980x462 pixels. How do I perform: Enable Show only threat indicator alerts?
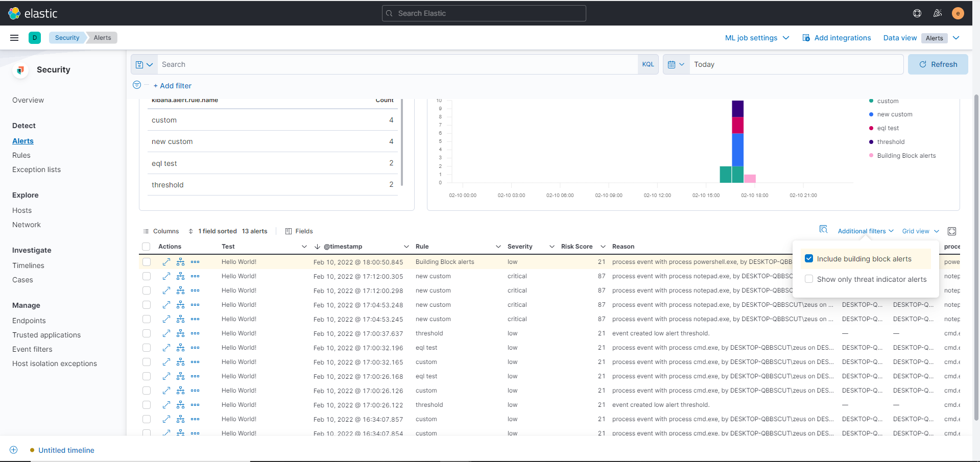click(808, 279)
